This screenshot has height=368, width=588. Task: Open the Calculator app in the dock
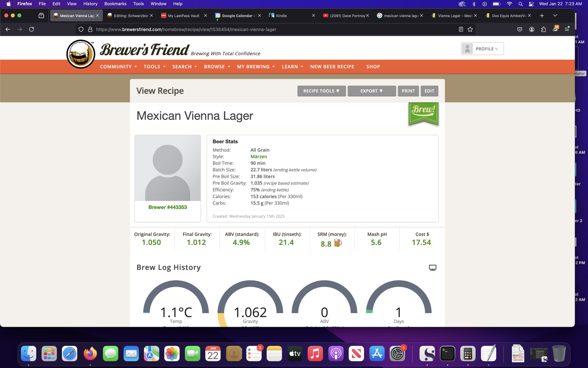coord(468,354)
